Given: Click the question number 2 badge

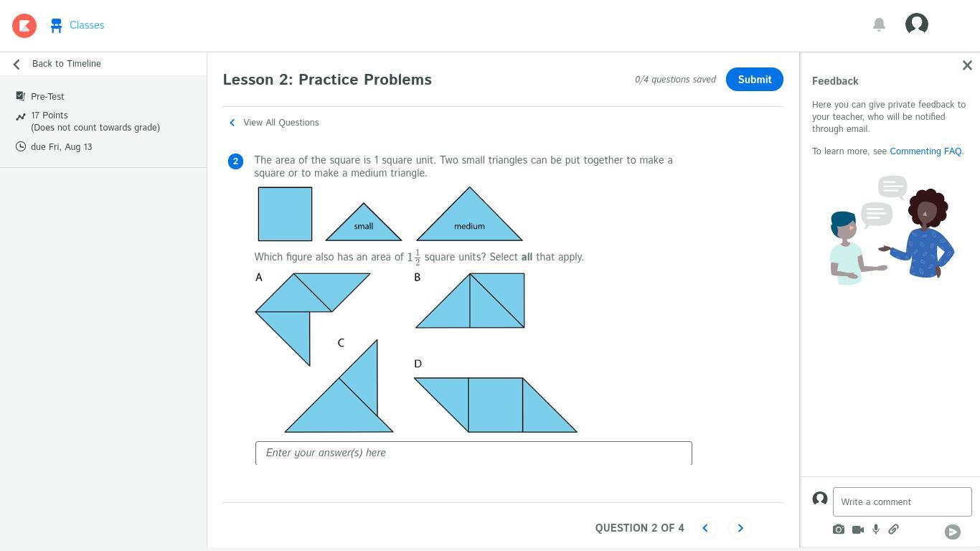Looking at the screenshot, I should 235,161.
